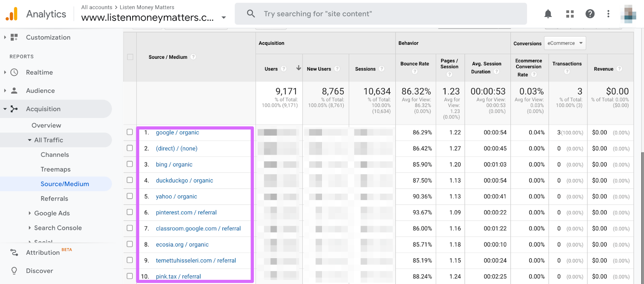
Task: Open the pinterest.com / referral link
Action: pyautogui.click(x=186, y=212)
